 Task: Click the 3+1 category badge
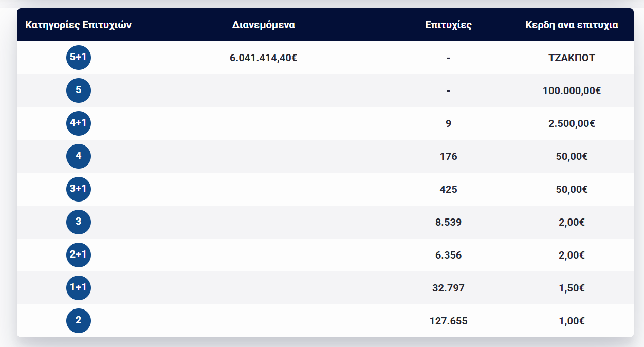[79, 189]
